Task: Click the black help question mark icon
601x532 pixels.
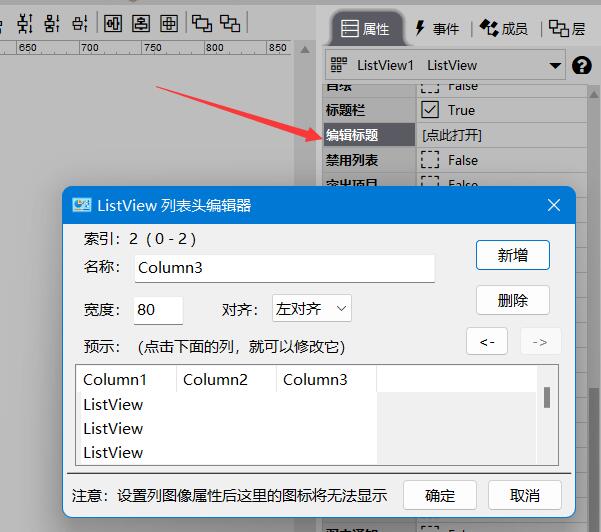Action: click(x=581, y=66)
